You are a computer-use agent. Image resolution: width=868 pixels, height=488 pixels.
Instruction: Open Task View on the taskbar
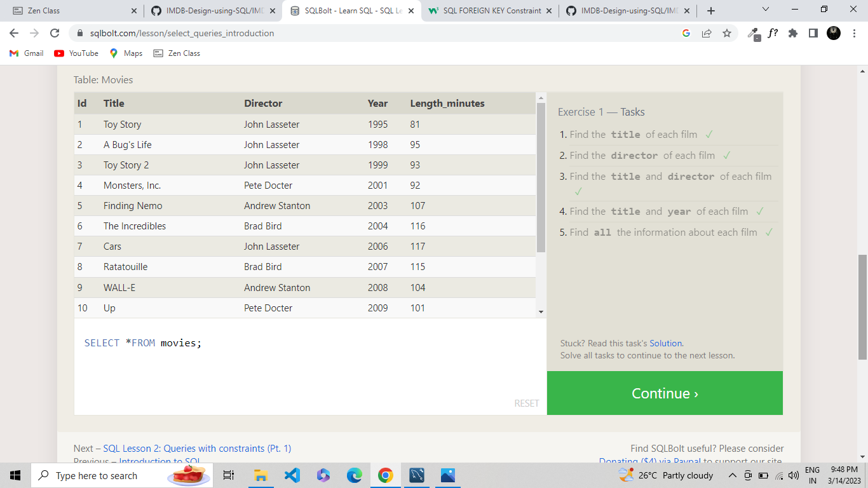[x=229, y=475]
